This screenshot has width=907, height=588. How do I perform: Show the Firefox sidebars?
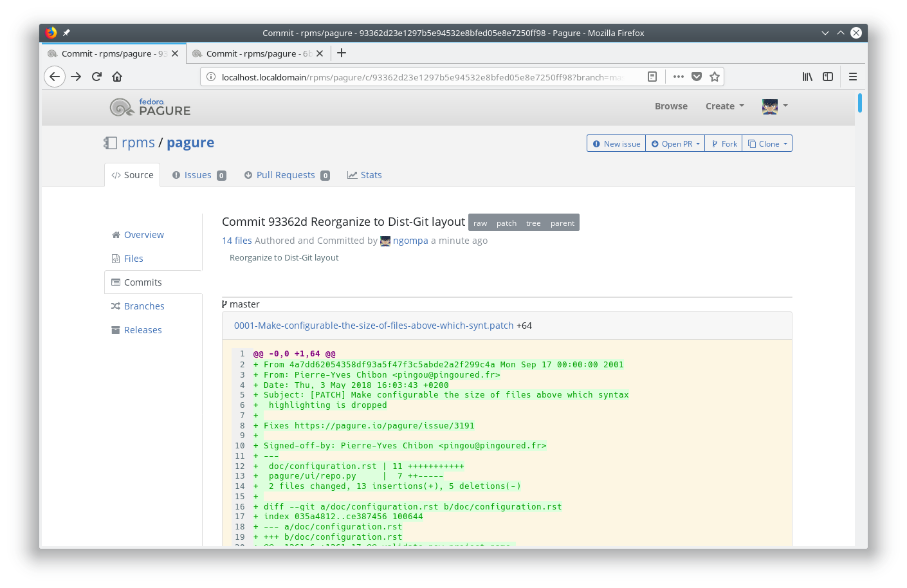coord(828,77)
